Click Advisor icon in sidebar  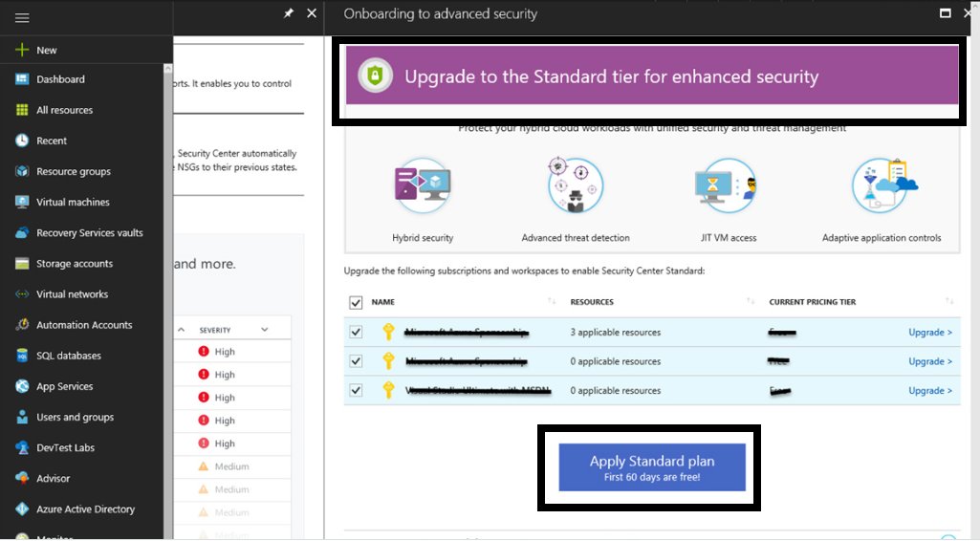[22, 479]
